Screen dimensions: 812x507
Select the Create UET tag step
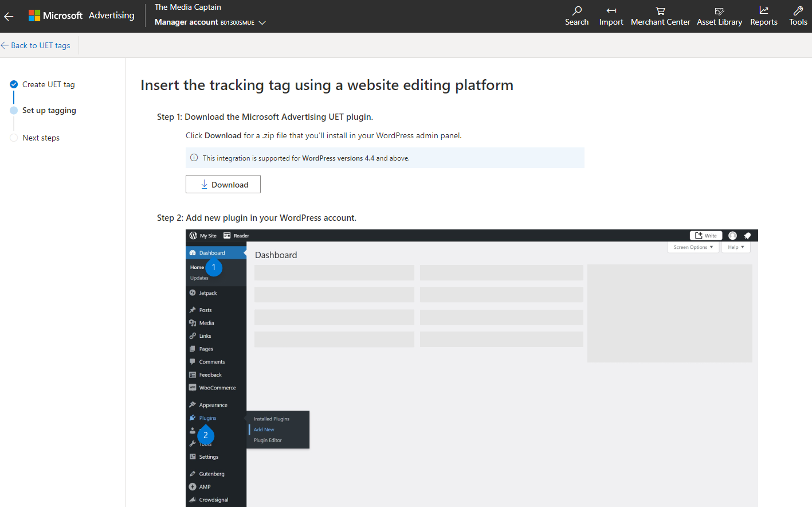[x=48, y=84]
